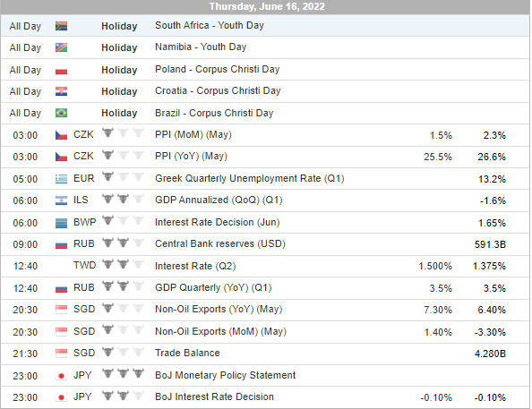Open BoJ Interest Rate Decision event
The width and height of the screenshot is (532, 409).
[x=214, y=396]
